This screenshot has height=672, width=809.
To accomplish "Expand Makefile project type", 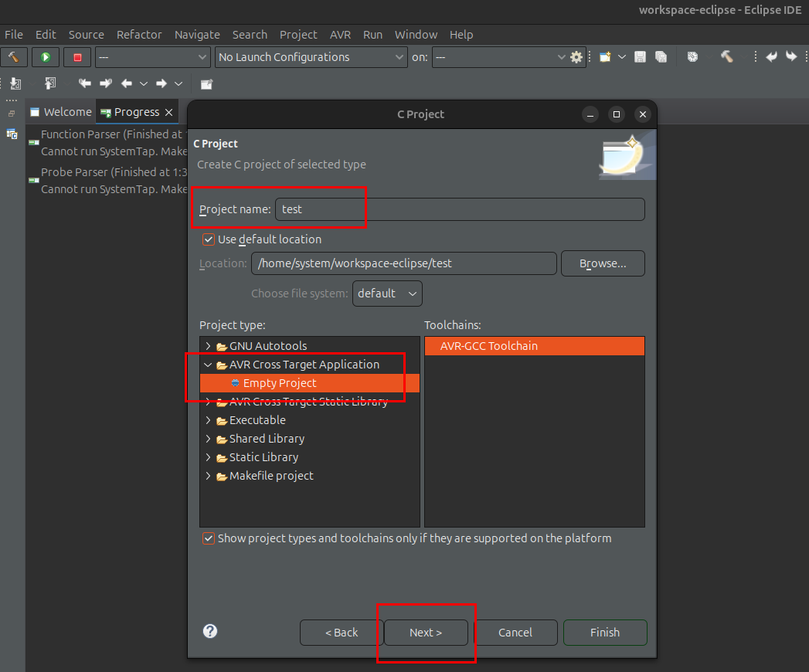I will 208,476.
